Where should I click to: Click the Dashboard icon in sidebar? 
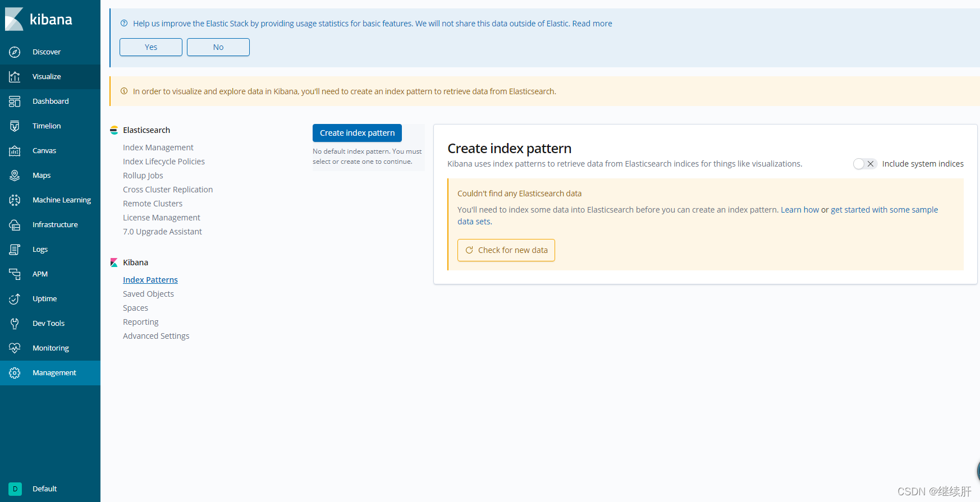click(15, 102)
